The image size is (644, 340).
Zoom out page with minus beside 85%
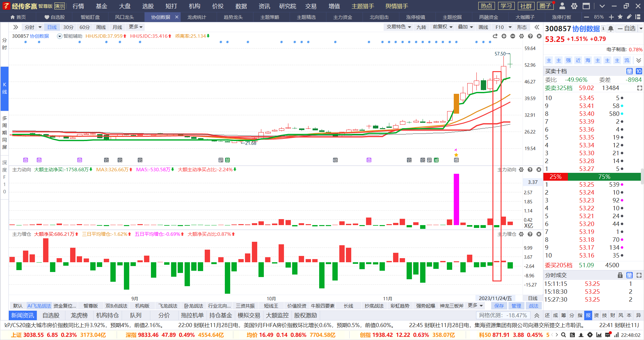(586, 17)
